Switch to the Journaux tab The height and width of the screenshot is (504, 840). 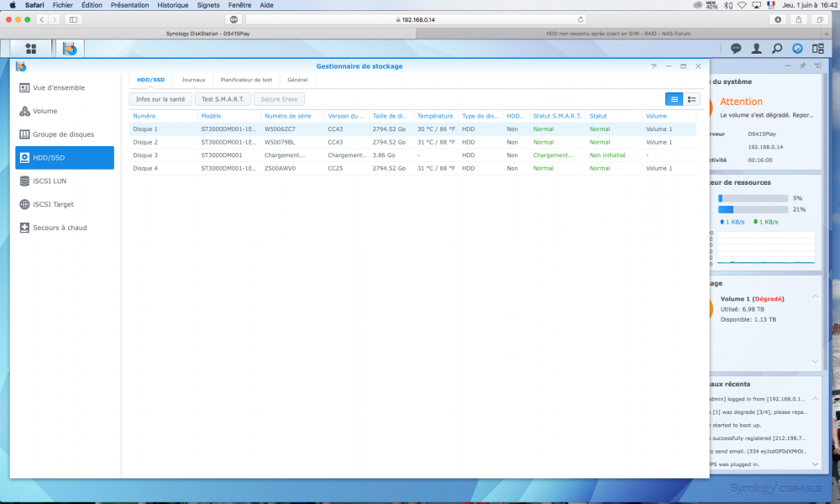[x=193, y=80]
